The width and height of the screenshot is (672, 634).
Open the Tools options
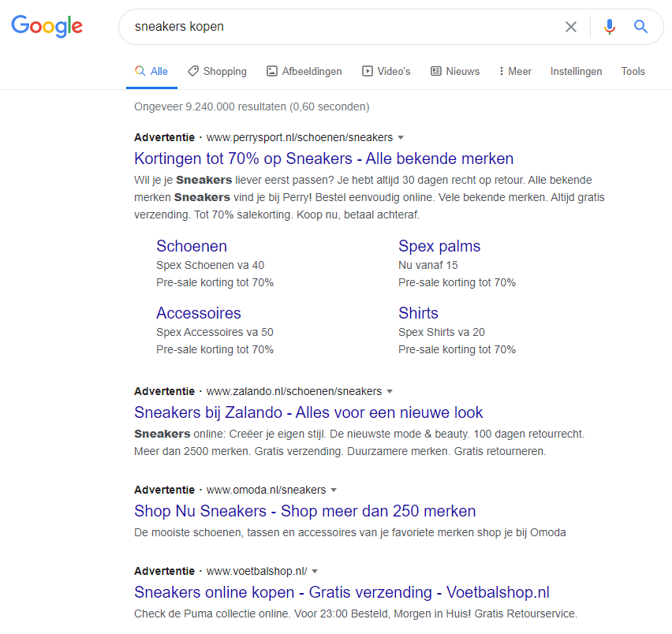tap(633, 71)
